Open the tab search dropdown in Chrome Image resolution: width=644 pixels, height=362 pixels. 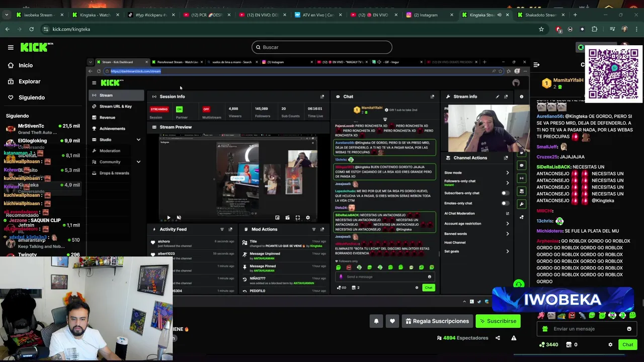tap(7, 15)
